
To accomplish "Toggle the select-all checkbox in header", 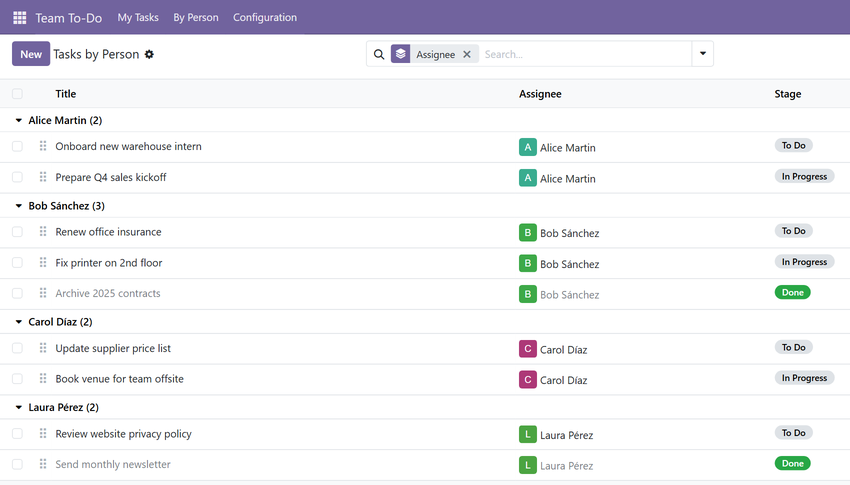I will [x=17, y=94].
